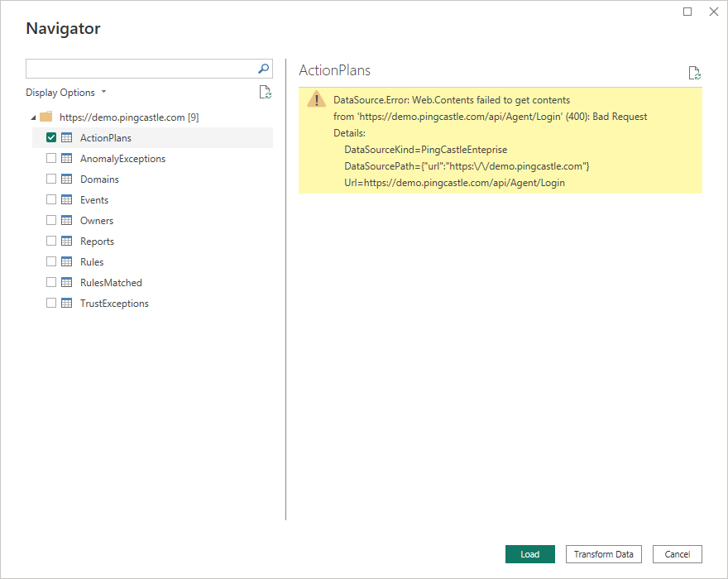Click the Domains table icon
This screenshot has height=579, width=728.
(x=67, y=179)
